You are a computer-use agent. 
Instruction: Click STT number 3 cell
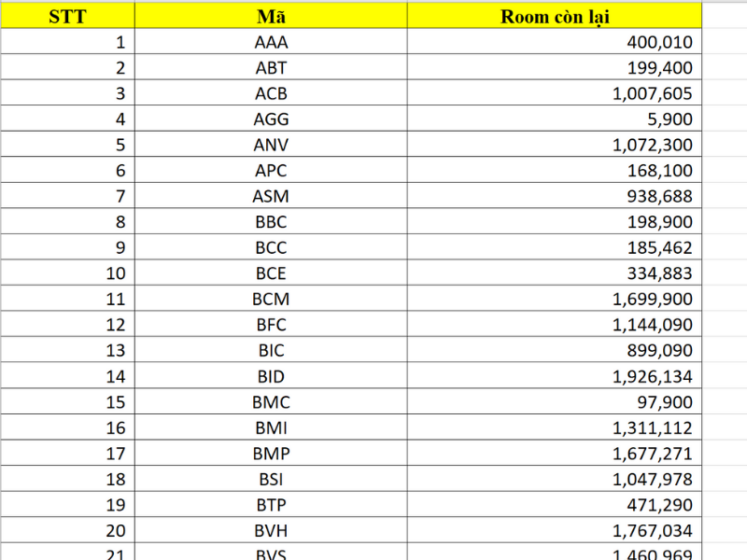tap(67, 93)
